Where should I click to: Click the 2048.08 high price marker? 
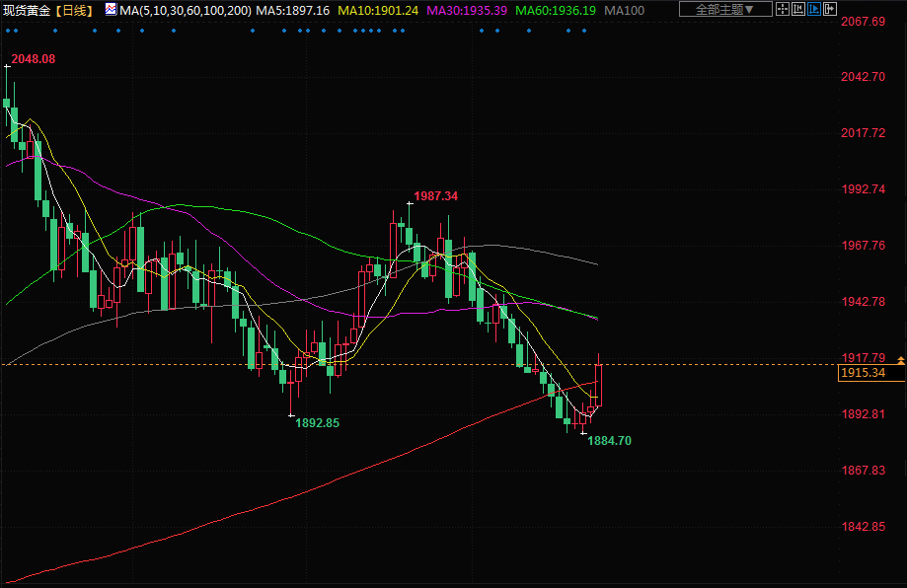click(x=34, y=59)
